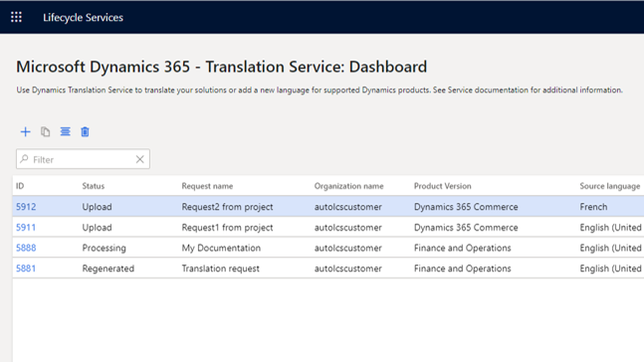644x362 pixels.
Task: Click the search magnifier icon in filter box
Action: pos(24,159)
